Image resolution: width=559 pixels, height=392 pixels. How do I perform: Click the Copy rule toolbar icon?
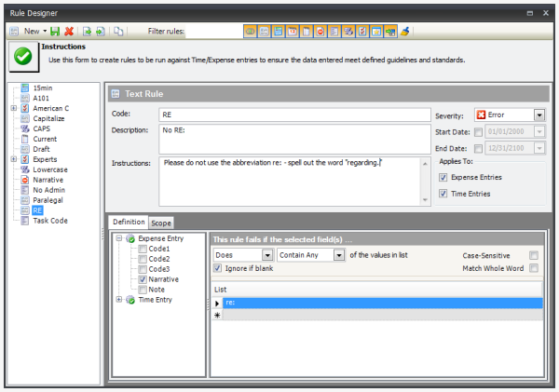(x=118, y=31)
